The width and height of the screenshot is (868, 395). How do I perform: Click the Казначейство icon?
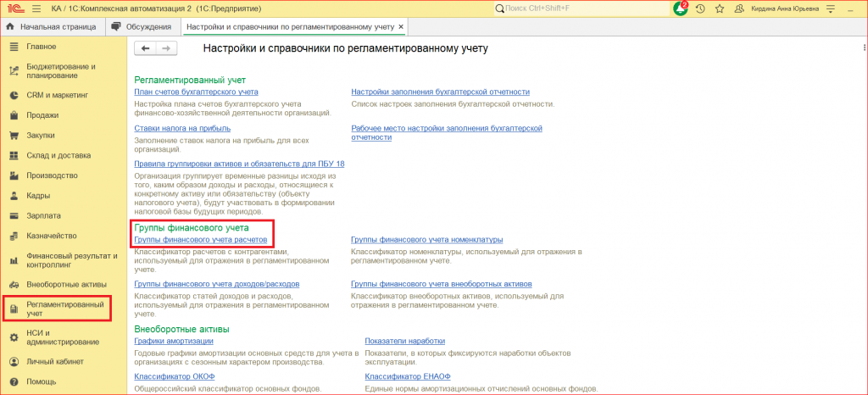[15, 236]
